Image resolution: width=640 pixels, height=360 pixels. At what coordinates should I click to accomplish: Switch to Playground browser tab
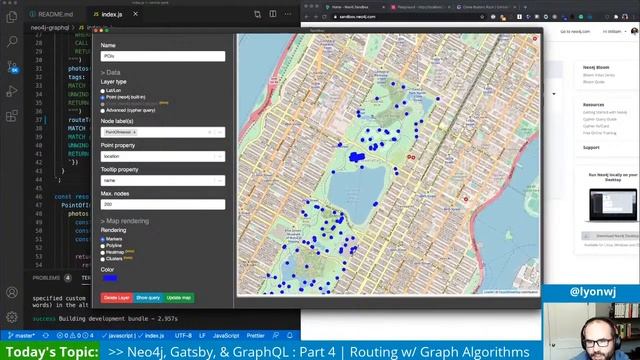(x=420, y=7)
